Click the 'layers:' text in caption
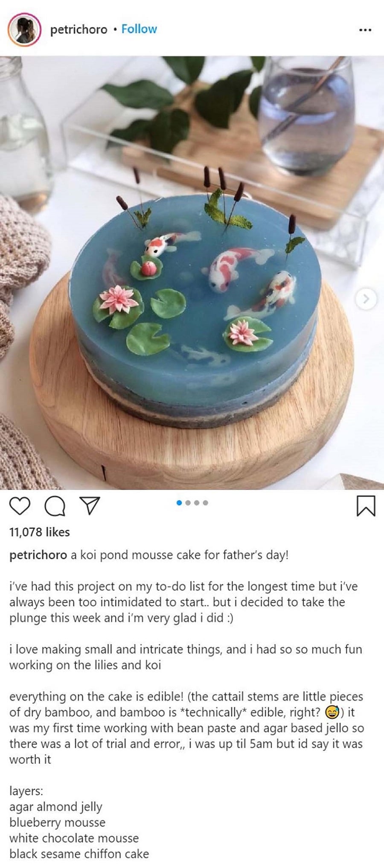 [26, 791]
